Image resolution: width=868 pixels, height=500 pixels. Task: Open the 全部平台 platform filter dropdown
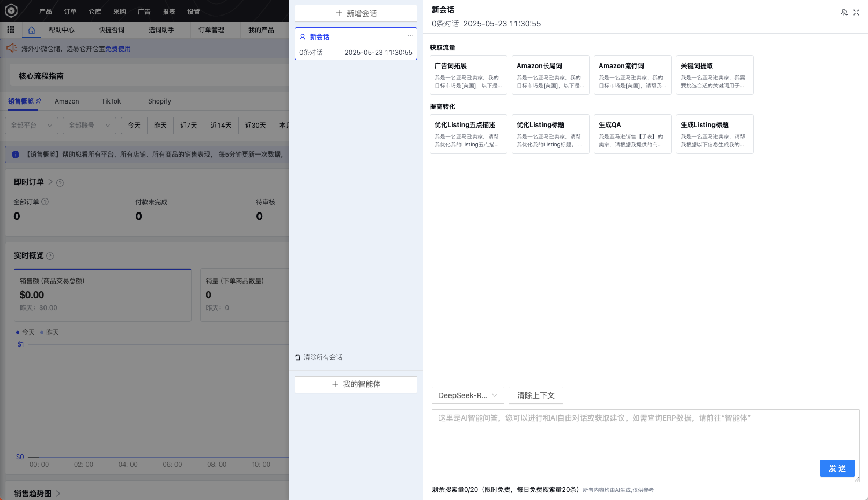[x=31, y=125]
